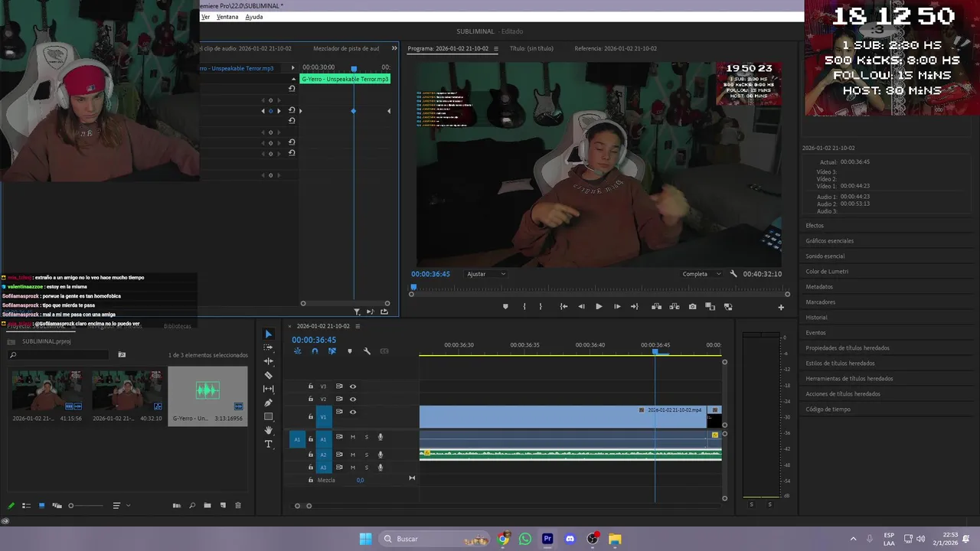980x551 pixels.
Task: Open Program monitor settings wrench
Action: [x=733, y=274]
